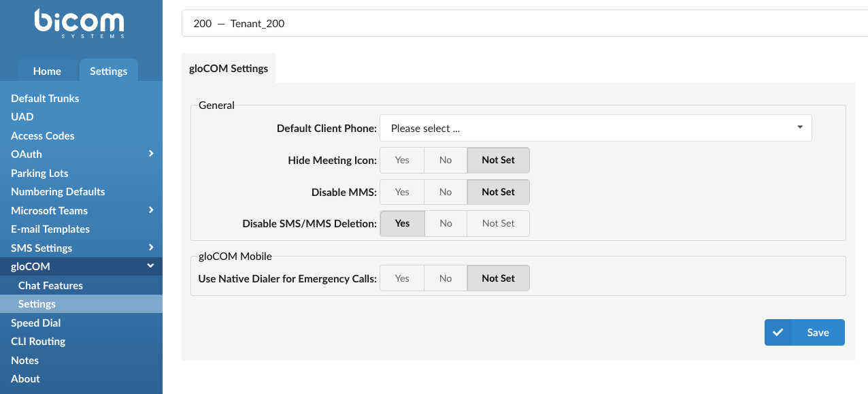Click the checkmark icon on the Save button
This screenshot has width=868, height=394.
[x=778, y=332]
